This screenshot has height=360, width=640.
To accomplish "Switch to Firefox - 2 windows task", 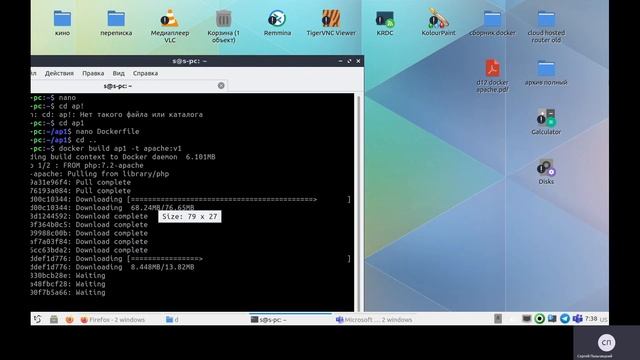I will tap(113, 320).
